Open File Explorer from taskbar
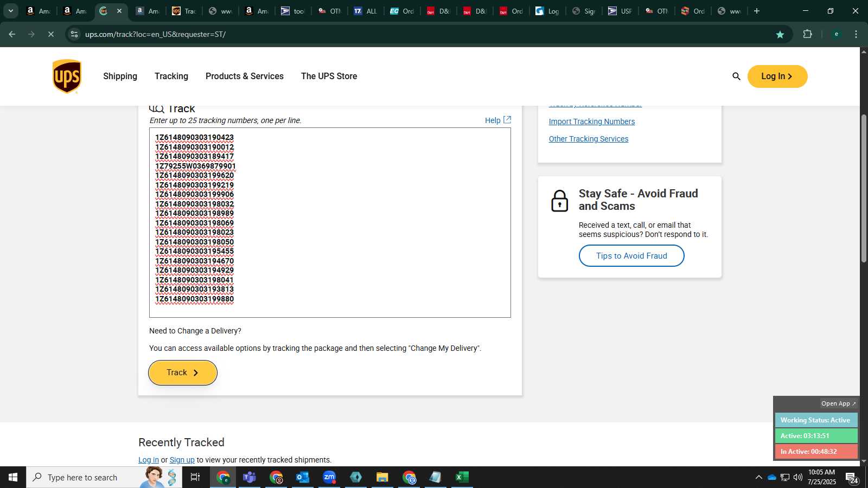This screenshot has height=488, width=868. pyautogui.click(x=382, y=477)
